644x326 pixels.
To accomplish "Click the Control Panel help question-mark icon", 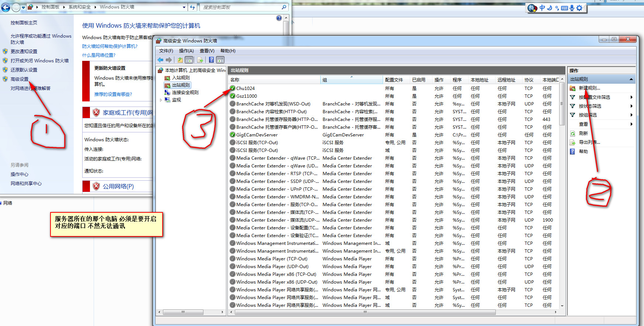I will click(x=279, y=18).
